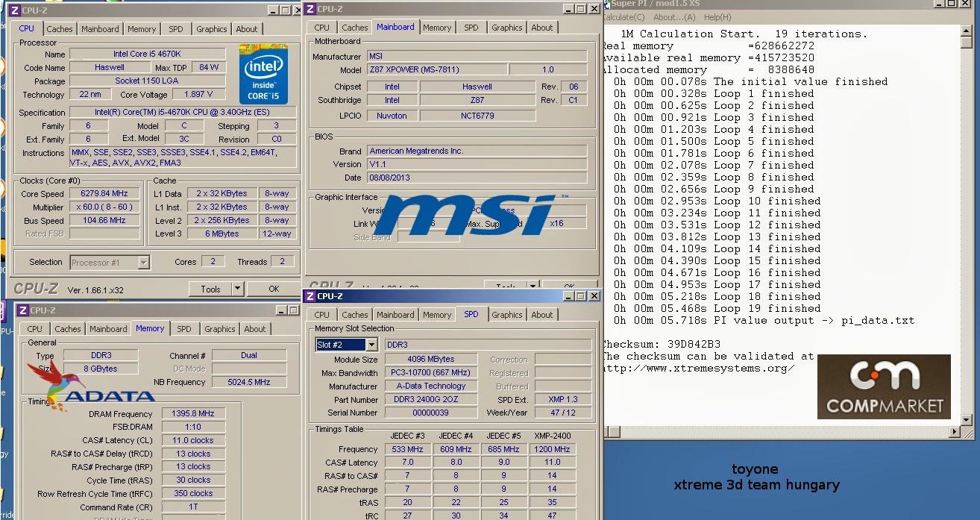The height and width of the screenshot is (520, 980).
Task: Open Memory tab in Mainboard window
Action: coord(437,28)
